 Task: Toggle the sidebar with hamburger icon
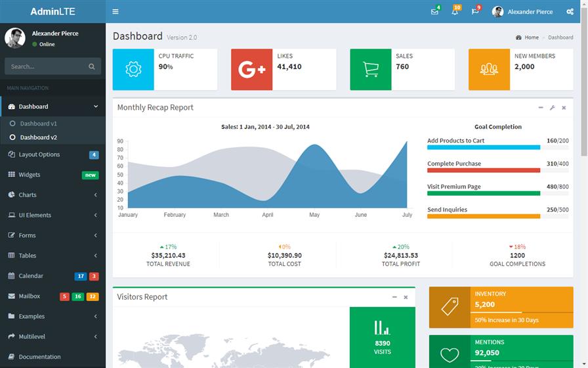(x=115, y=12)
